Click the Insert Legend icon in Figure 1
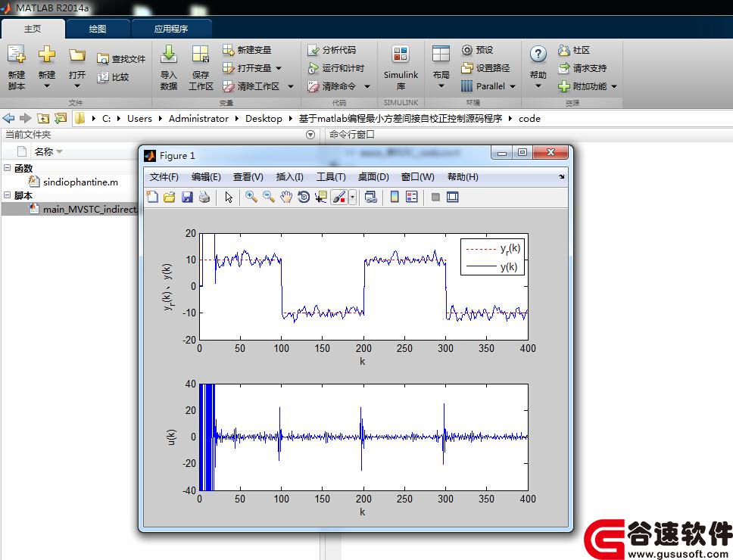 [x=412, y=197]
